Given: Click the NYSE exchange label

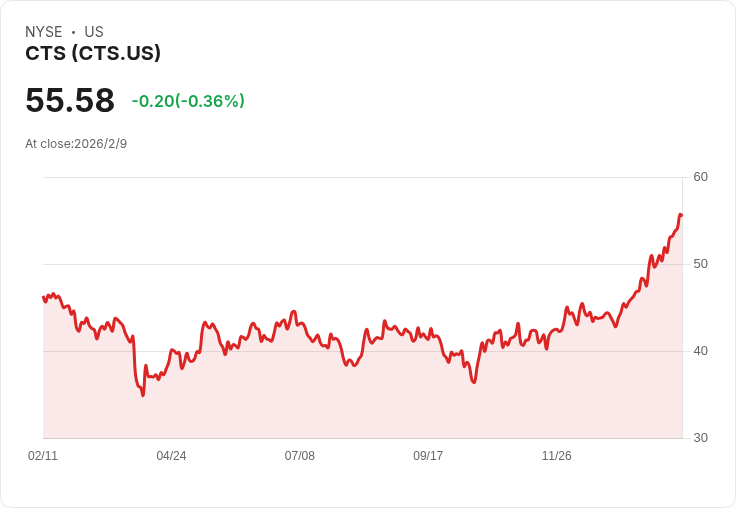Looking at the screenshot, I should [x=44, y=32].
